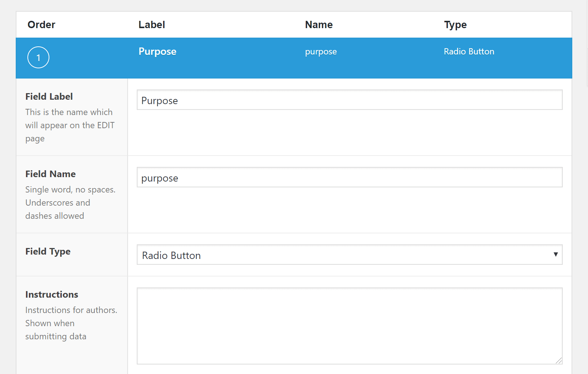Click the Field Name heading text
Image resolution: width=588 pixels, height=374 pixels.
(x=50, y=174)
